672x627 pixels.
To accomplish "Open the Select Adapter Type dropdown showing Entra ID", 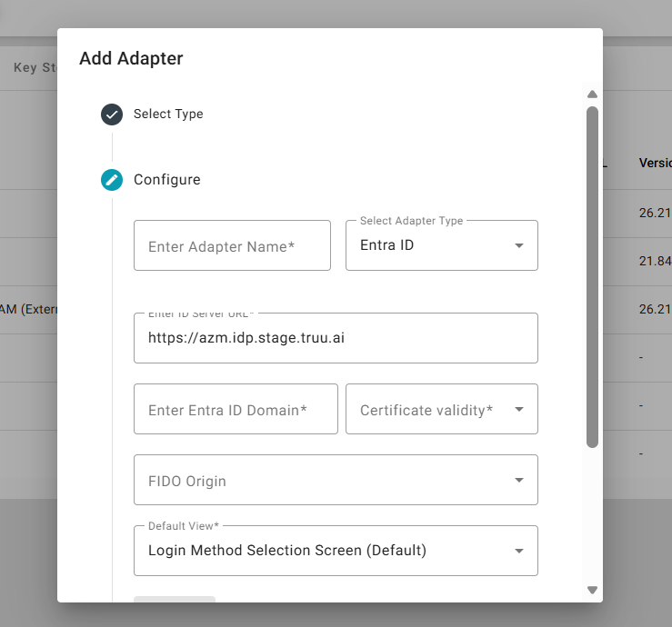I will point(442,245).
